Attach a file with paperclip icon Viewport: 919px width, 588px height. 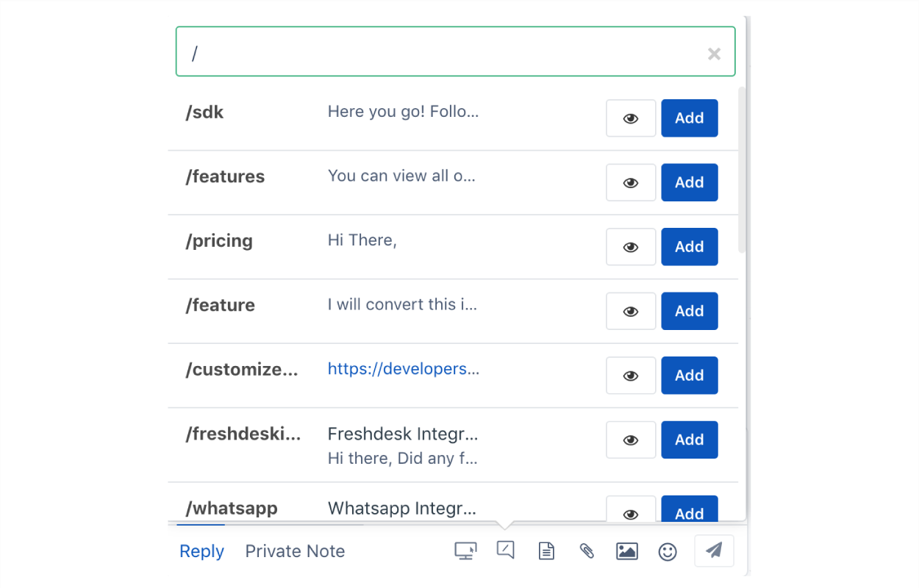587,551
